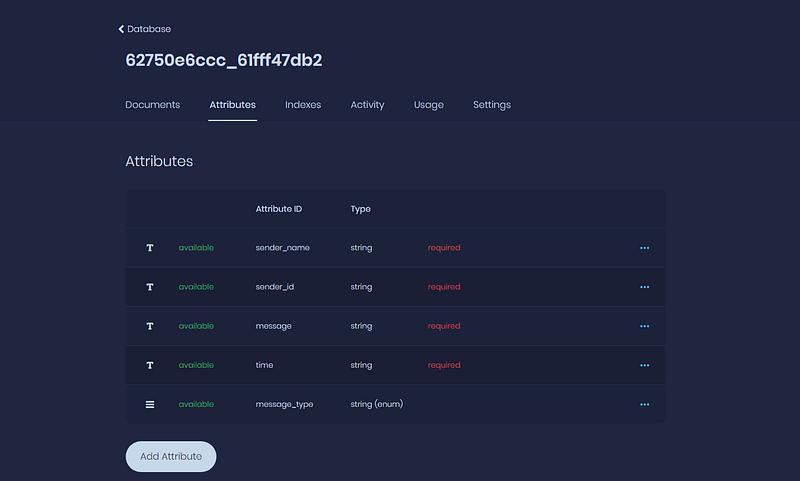Click the string type icon for time
This screenshot has height=481, width=800.
pyautogui.click(x=150, y=365)
